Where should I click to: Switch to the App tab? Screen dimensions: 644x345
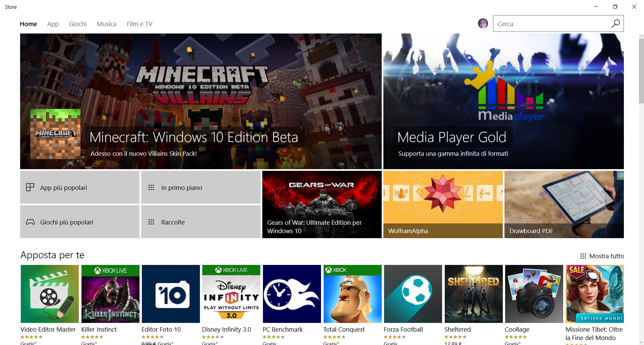click(53, 24)
